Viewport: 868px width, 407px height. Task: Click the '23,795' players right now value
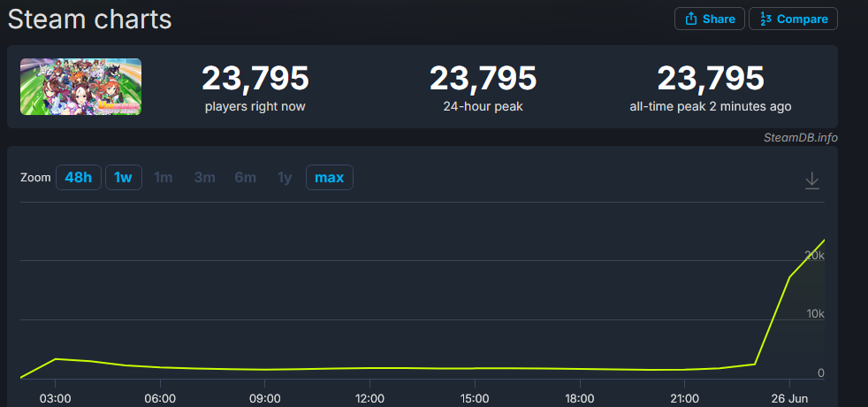click(x=255, y=78)
